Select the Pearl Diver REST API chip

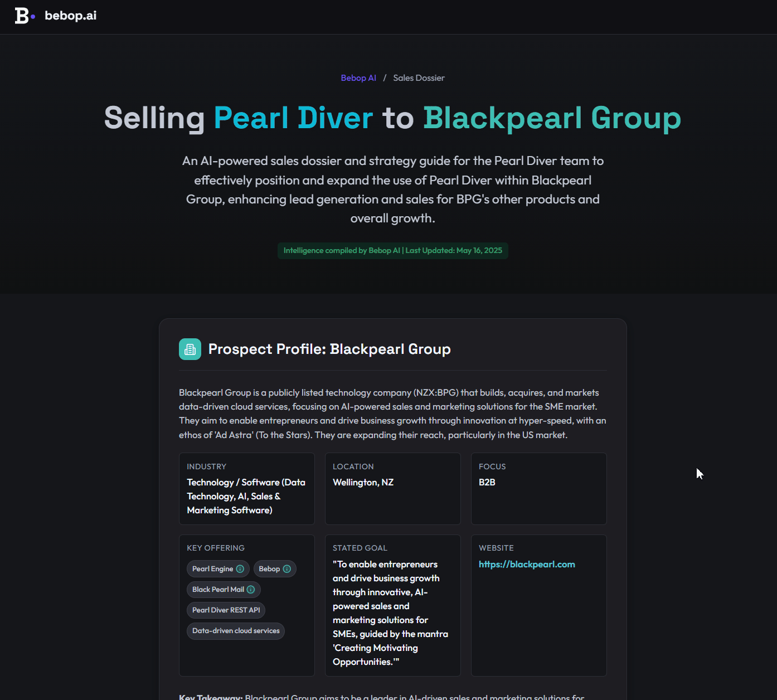click(226, 610)
